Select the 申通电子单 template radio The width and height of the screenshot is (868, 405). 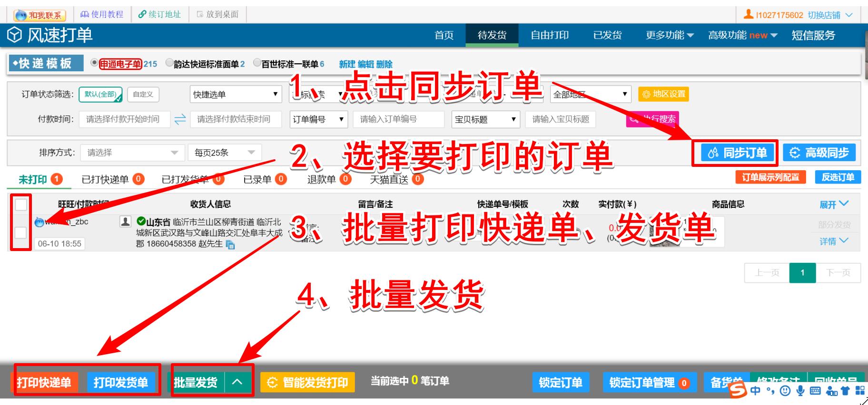coord(94,63)
